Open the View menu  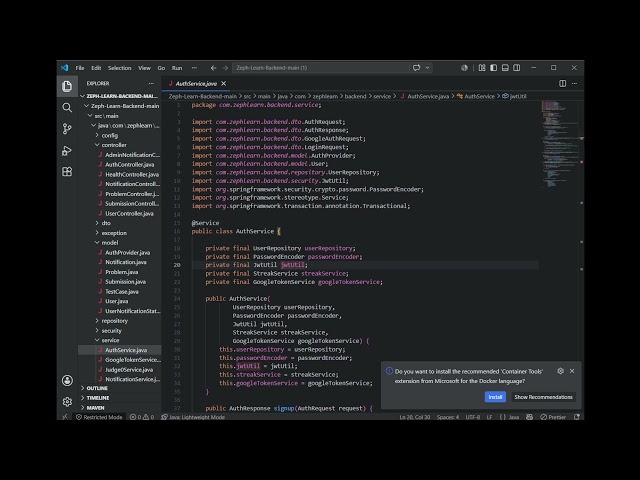pos(144,68)
